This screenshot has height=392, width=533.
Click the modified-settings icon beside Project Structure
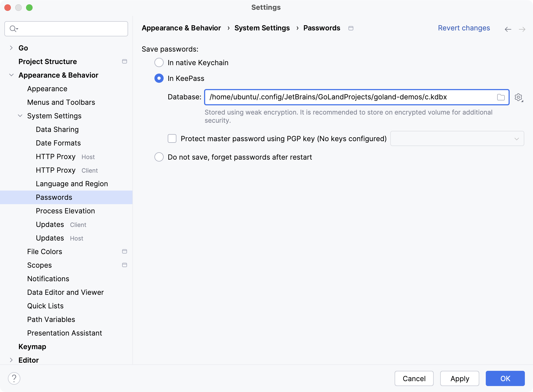pos(125,61)
